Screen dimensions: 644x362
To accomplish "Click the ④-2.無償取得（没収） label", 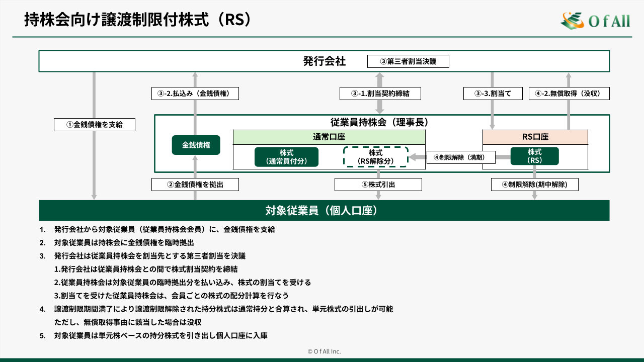I will [569, 94].
